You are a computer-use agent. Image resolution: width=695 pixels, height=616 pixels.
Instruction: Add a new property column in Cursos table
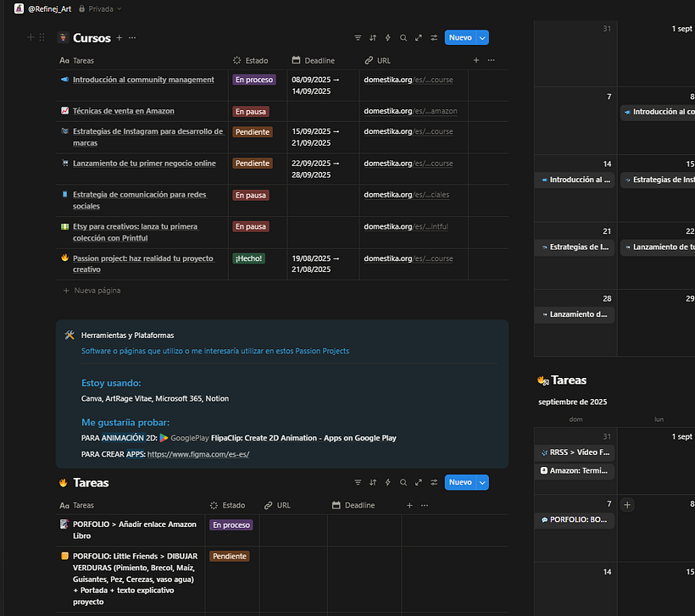click(x=476, y=61)
